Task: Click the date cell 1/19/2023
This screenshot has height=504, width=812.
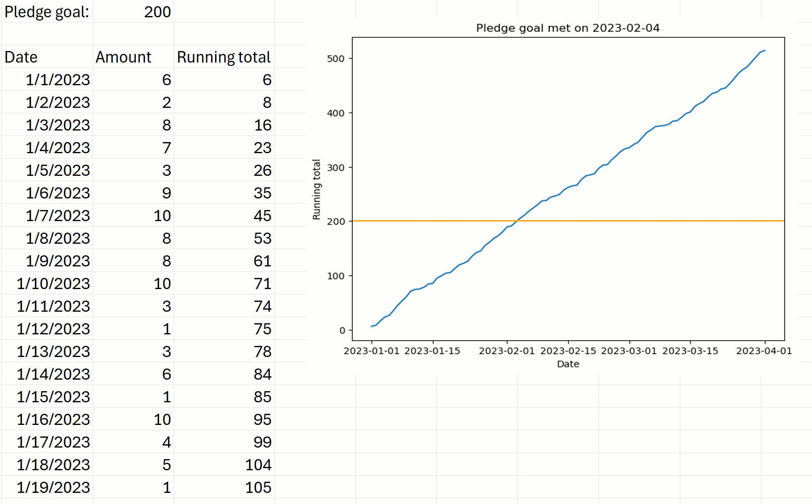Action: 53,487
